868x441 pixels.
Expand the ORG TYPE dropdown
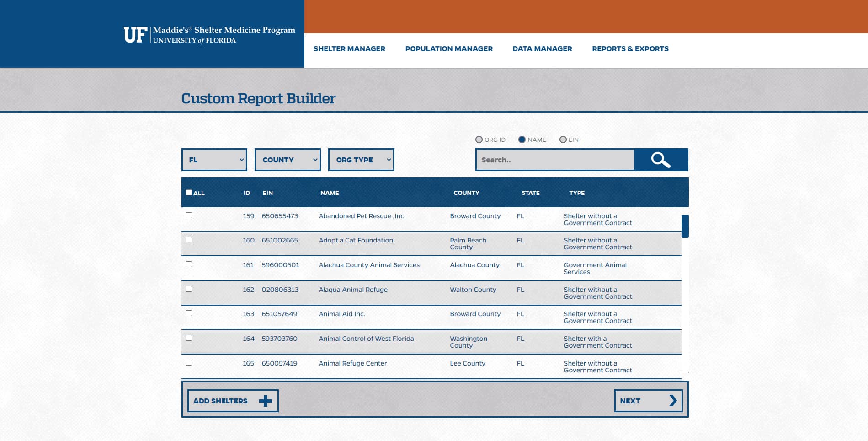pos(361,160)
